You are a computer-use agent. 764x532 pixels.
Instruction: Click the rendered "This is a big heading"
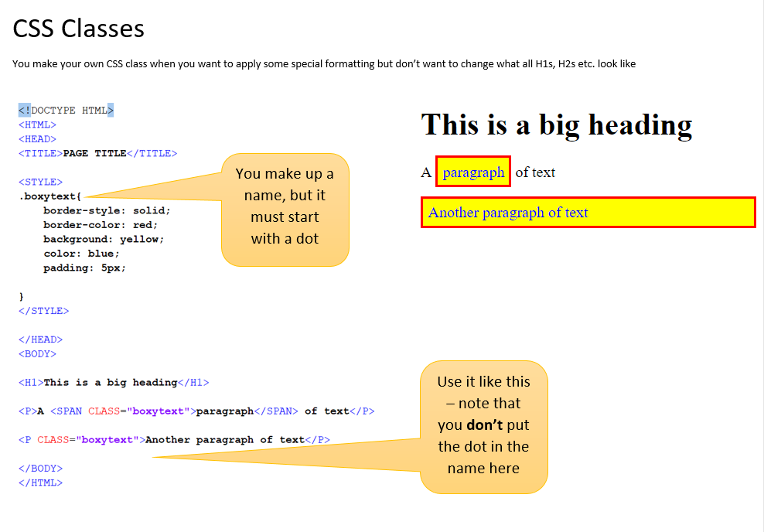pos(556,124)
